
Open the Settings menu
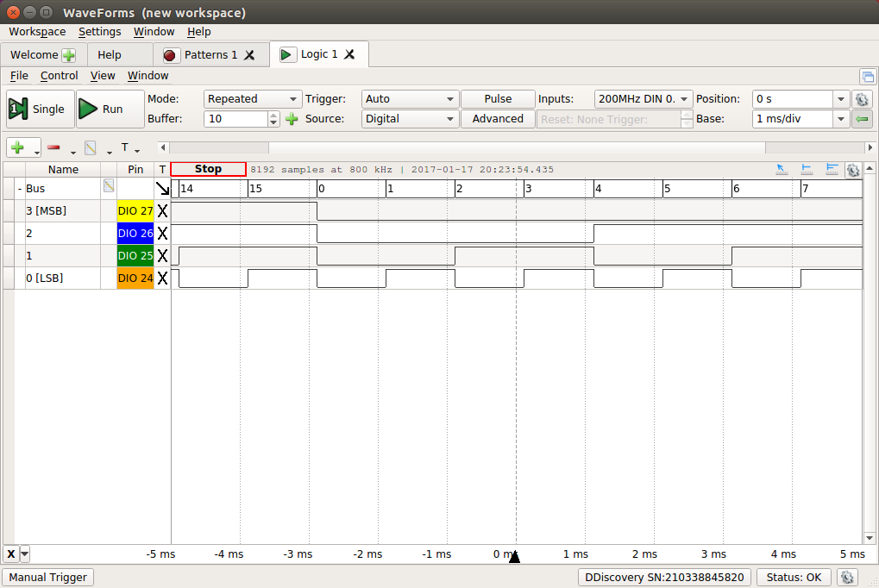point(100,31)
